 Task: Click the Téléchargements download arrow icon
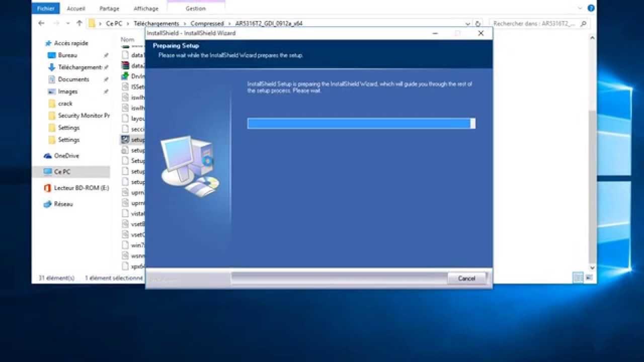click(x=51, y=67)
